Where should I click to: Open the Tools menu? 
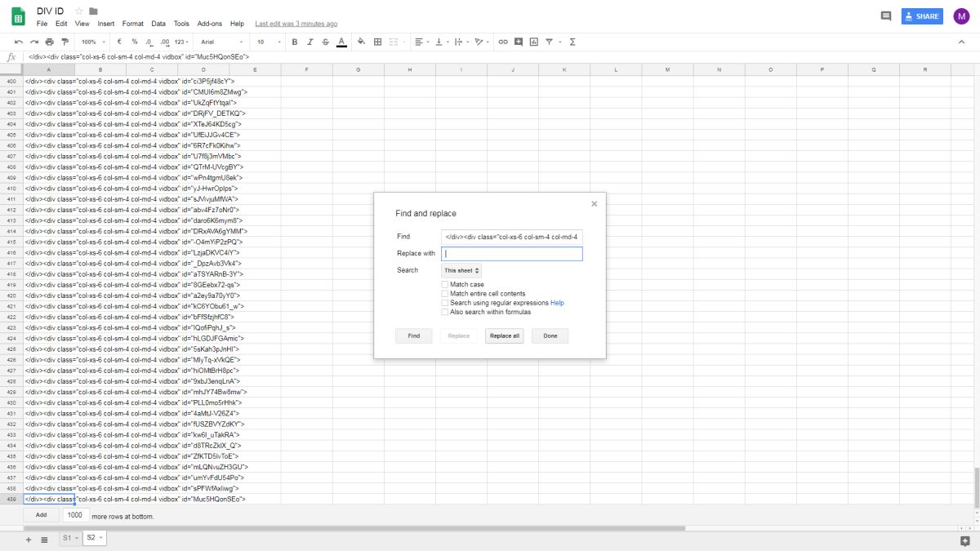pos(181,24)
